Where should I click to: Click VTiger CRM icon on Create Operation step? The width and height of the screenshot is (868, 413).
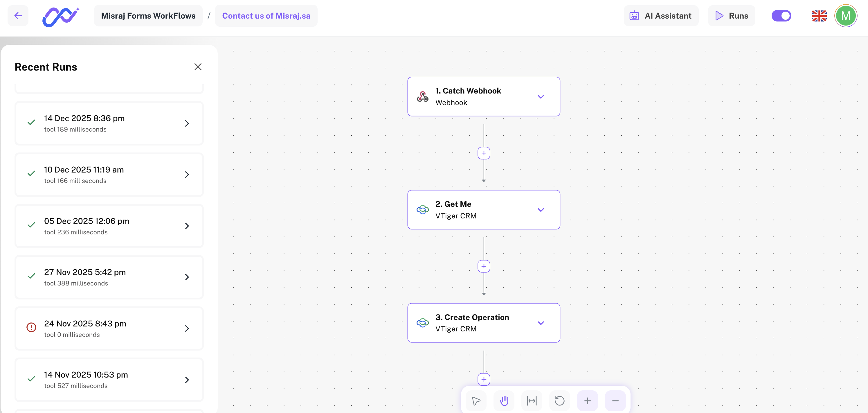(x=423, y=323)
